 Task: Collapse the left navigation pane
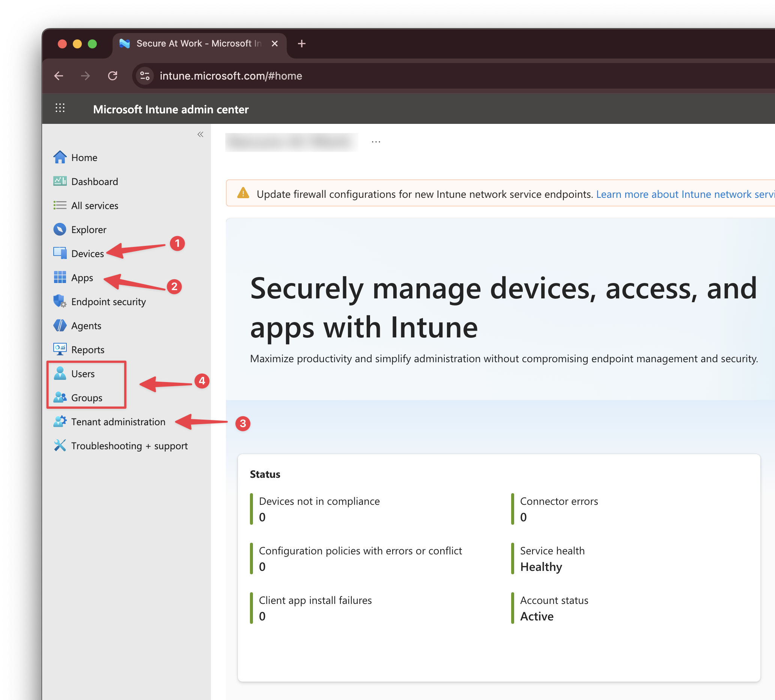pos(200,134)
